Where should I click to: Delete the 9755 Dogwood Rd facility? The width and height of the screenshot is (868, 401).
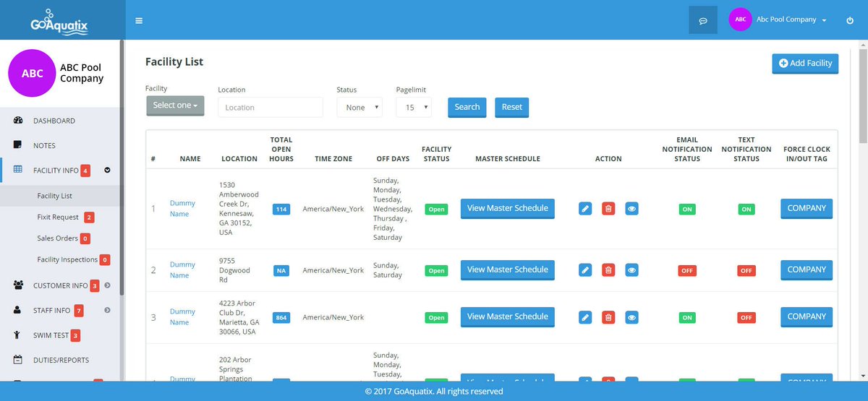coord(608,270)
